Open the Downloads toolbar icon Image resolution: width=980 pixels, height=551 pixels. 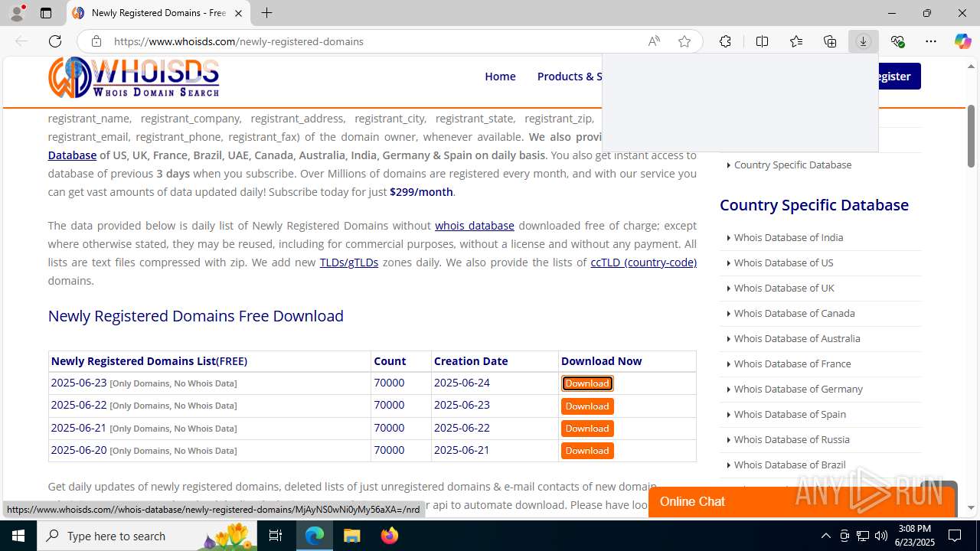[x=864, y=41]
